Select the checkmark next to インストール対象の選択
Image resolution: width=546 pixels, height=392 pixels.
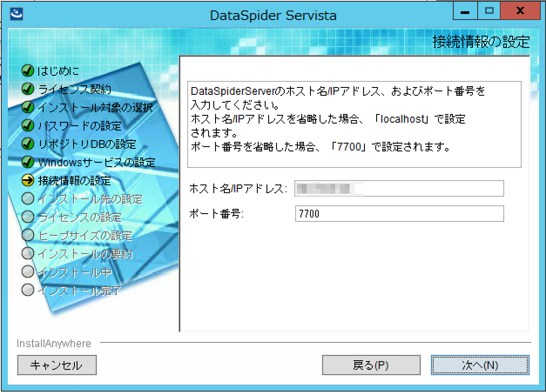pyautogui.click(x=27, y=107)
